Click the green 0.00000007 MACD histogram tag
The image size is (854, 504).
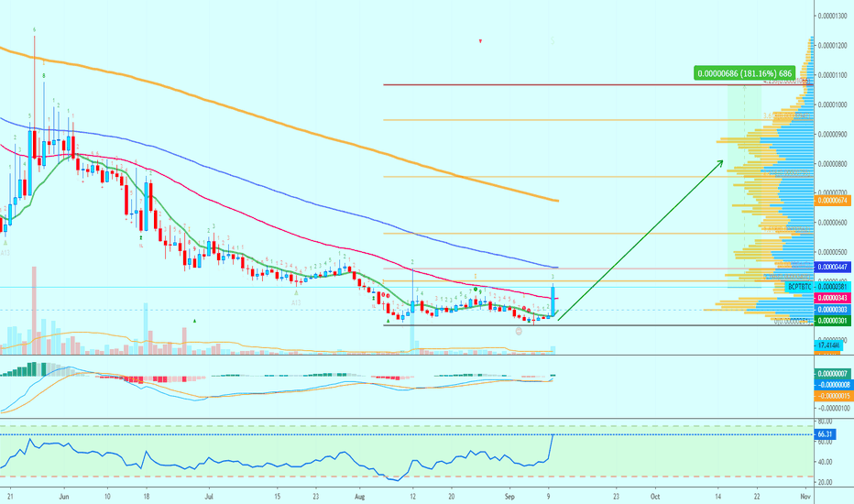click(x=833, y=374)
